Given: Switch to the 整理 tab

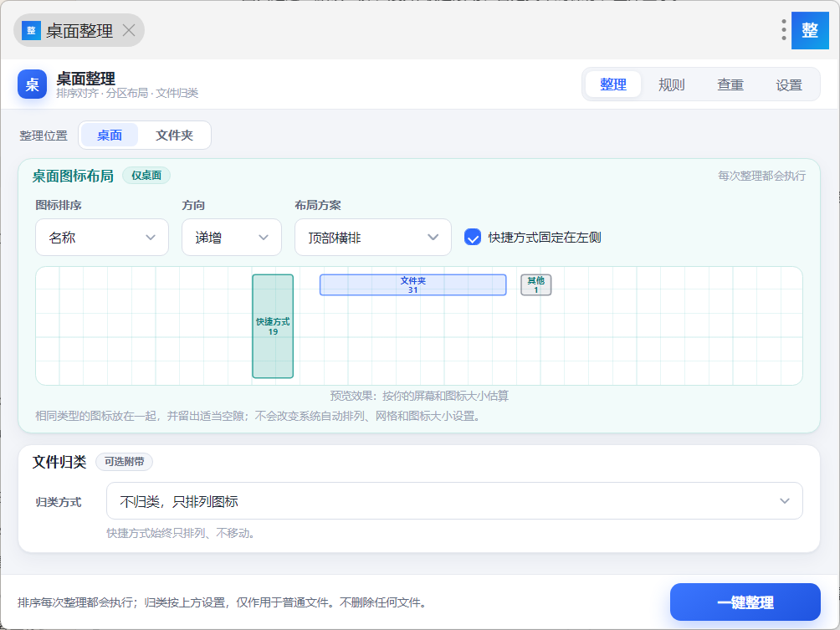Looking at the screenshot, I should pos(613,85).
